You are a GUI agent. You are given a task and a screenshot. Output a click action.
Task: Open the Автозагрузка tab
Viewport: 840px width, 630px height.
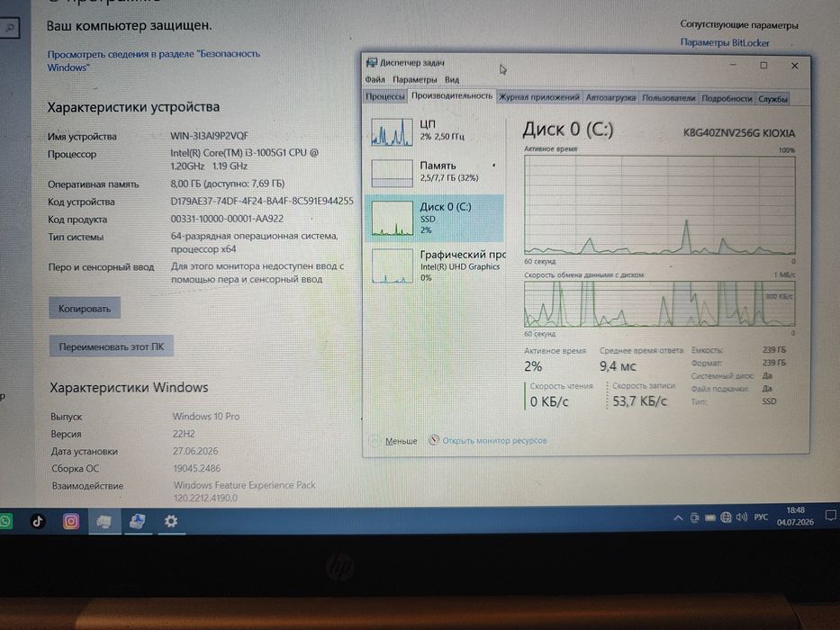tap(610, 97)
